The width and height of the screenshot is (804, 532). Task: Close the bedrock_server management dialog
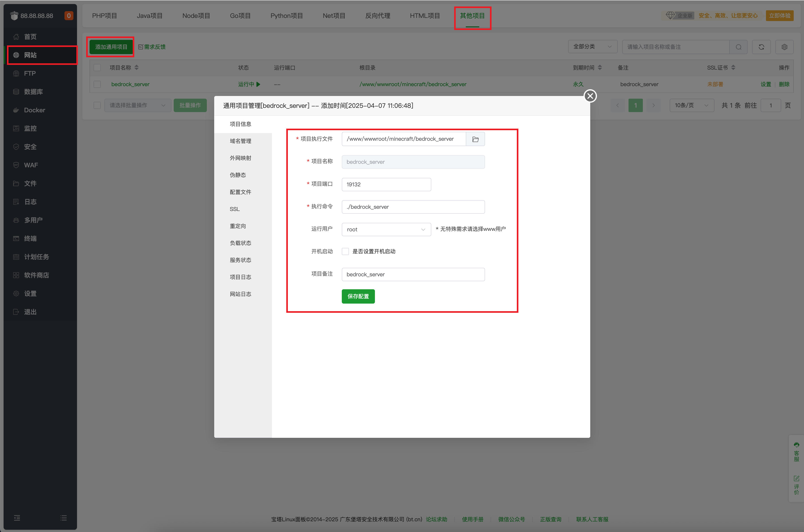(x=590, y=96)
